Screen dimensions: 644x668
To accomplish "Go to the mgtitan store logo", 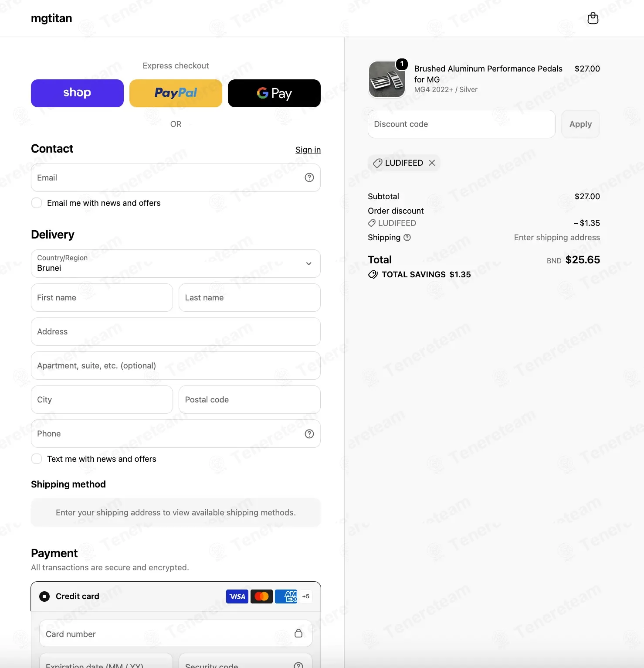I will pyautogui.click(x=51, y=18).
